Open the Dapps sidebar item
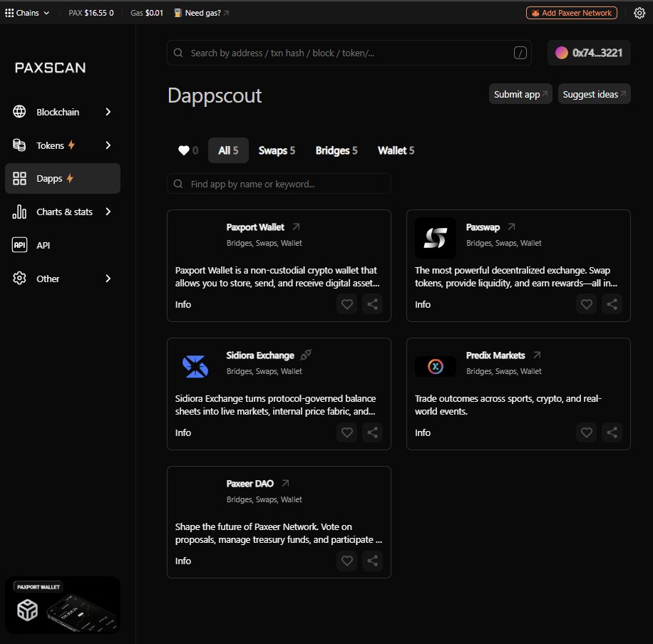 coord(63,179)
